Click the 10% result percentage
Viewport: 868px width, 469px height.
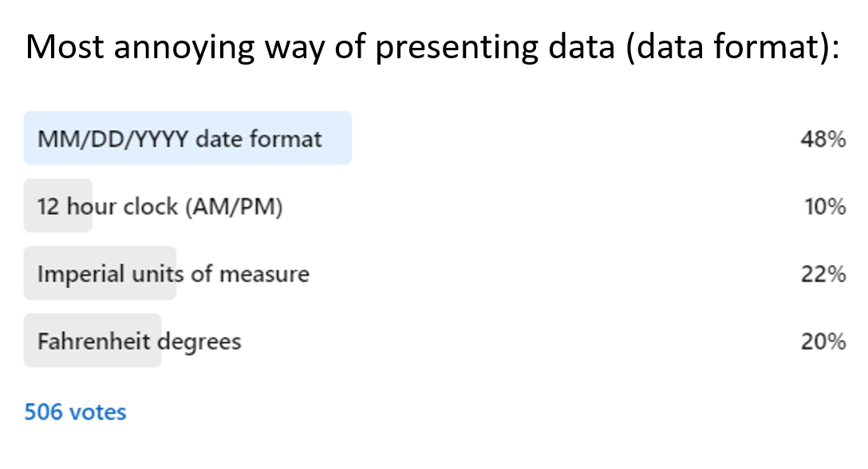tap(825, 207)
